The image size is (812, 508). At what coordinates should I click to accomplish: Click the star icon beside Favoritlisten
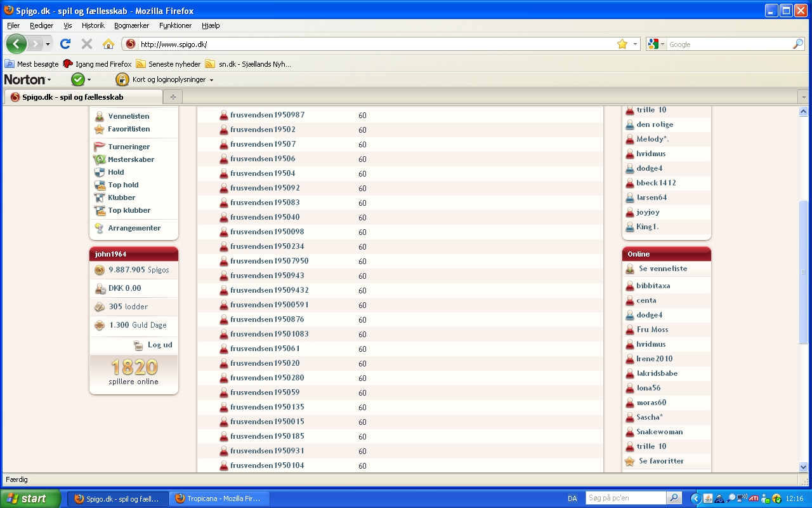click(x=100, y=129)
